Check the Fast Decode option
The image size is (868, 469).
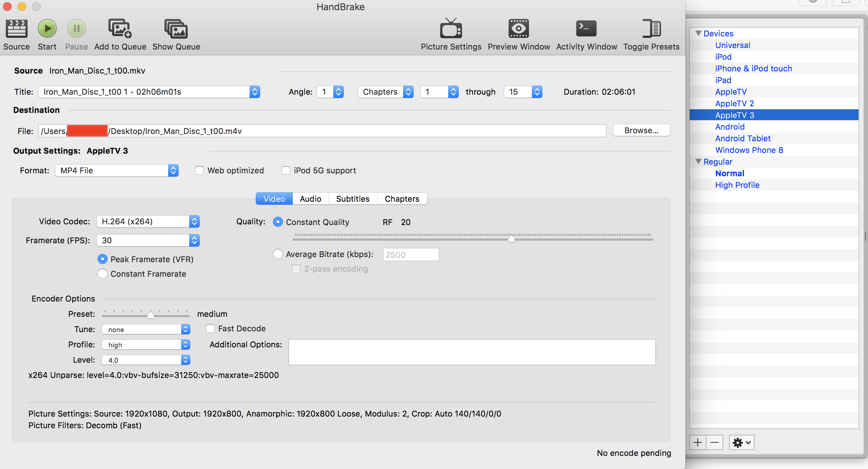click(x=210, y=328)
